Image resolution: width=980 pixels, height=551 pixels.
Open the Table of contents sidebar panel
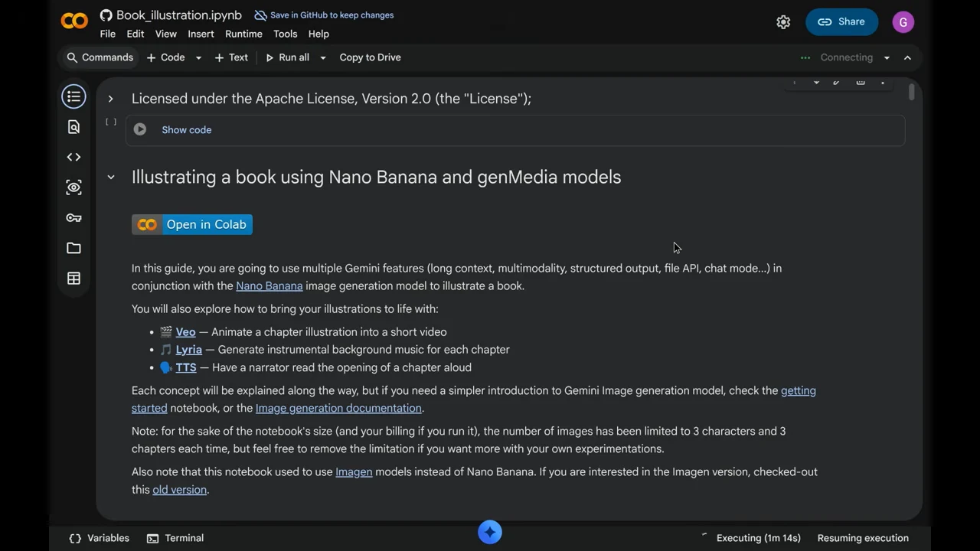pos(73,96)
